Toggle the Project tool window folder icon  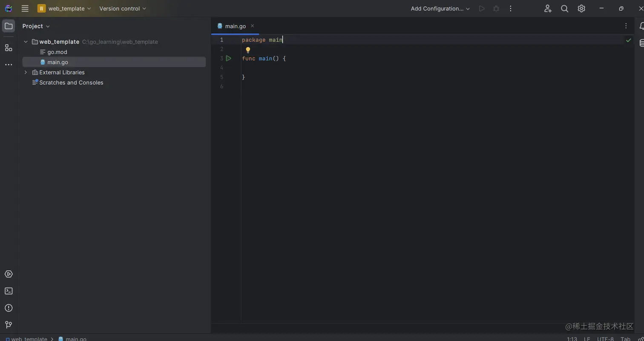[x=9, y=26]
